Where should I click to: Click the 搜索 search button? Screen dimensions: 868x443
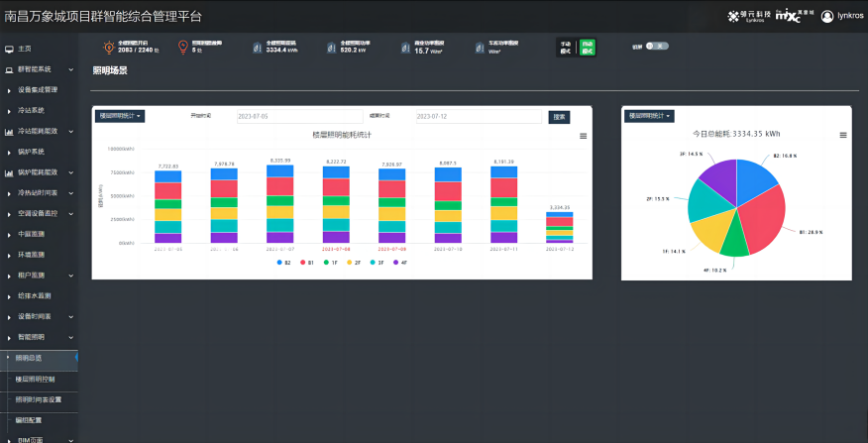click(559, 117)
